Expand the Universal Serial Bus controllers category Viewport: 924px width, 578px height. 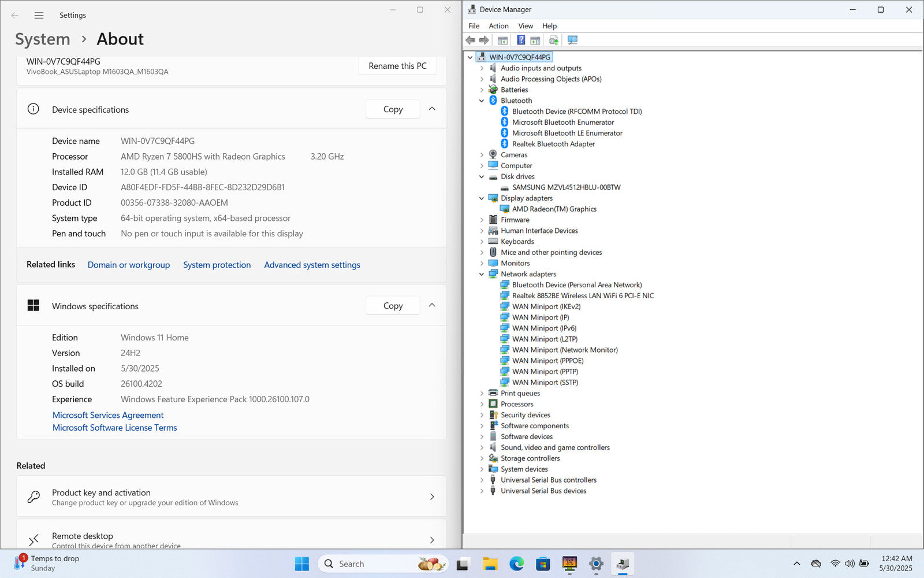pos(482,480)
